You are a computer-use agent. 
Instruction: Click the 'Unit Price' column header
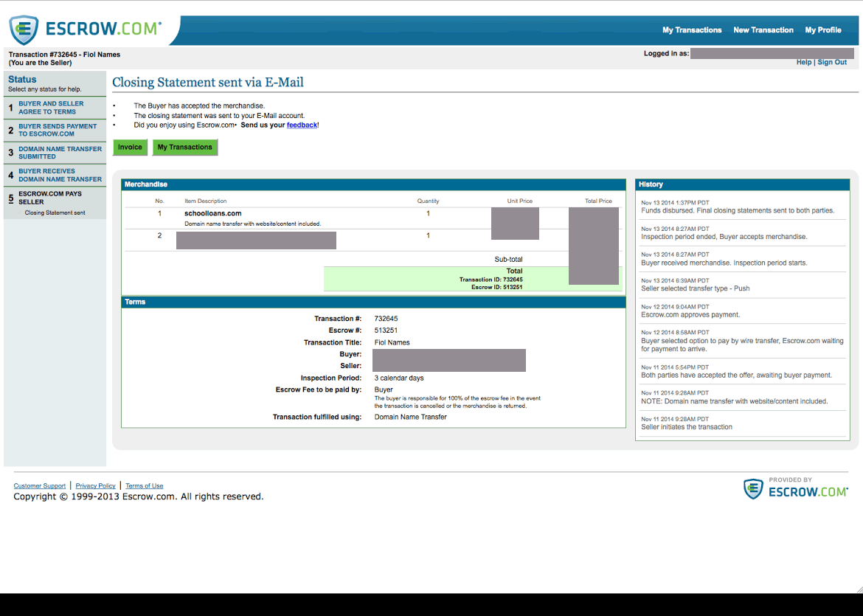coord(519,201)
